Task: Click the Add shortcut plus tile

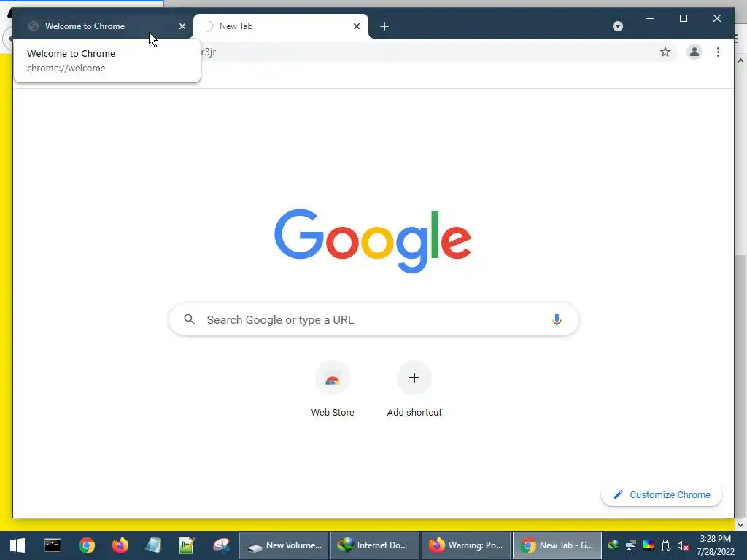Action: pyautogui.click(x=414, y=378)
